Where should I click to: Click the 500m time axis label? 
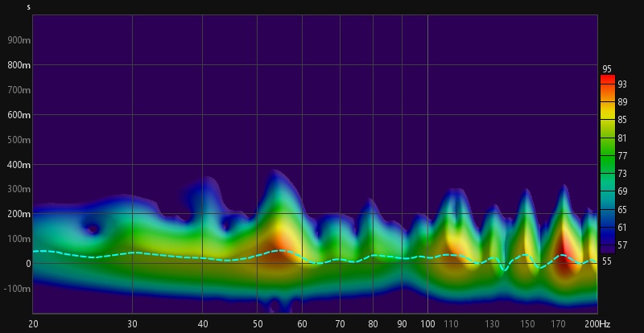click(20, 140)
